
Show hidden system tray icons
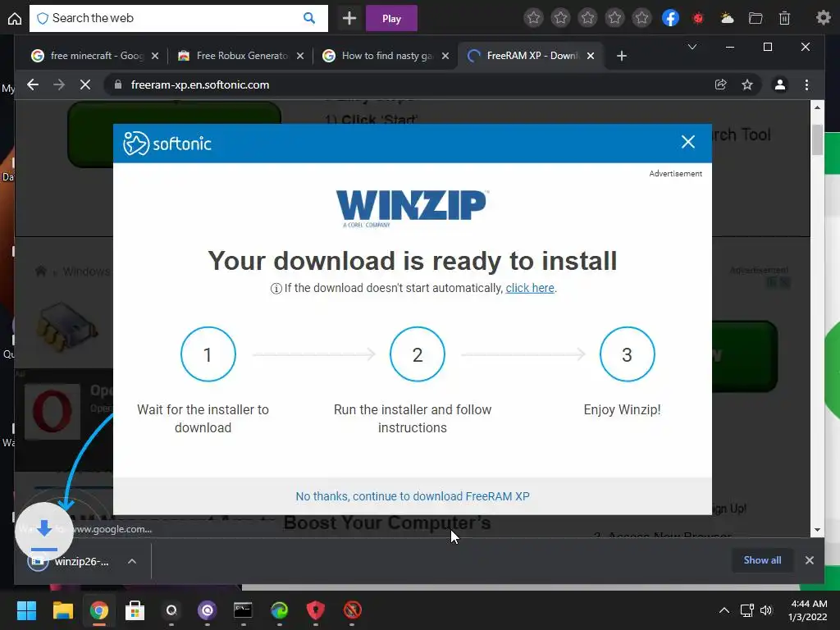[x=724, y=610]
